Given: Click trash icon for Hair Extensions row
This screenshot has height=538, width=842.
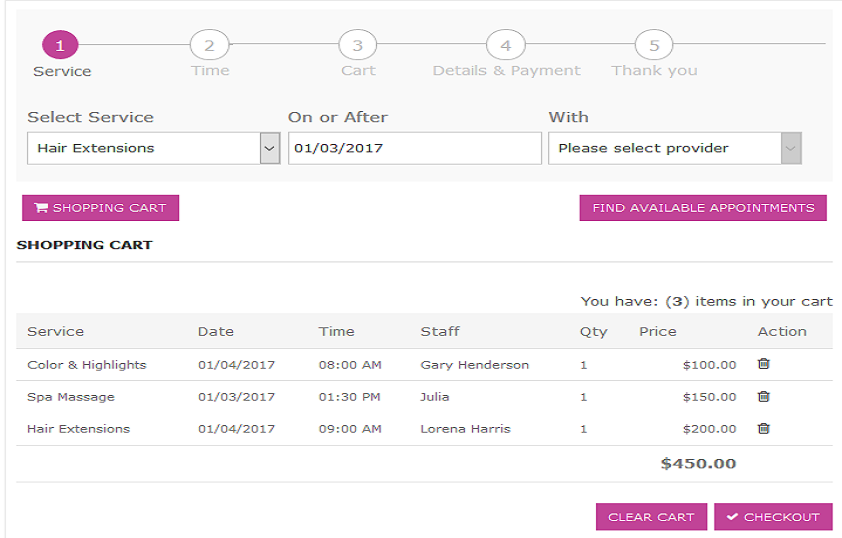Looking at the screenshot, I should click(x=763, y=428).
